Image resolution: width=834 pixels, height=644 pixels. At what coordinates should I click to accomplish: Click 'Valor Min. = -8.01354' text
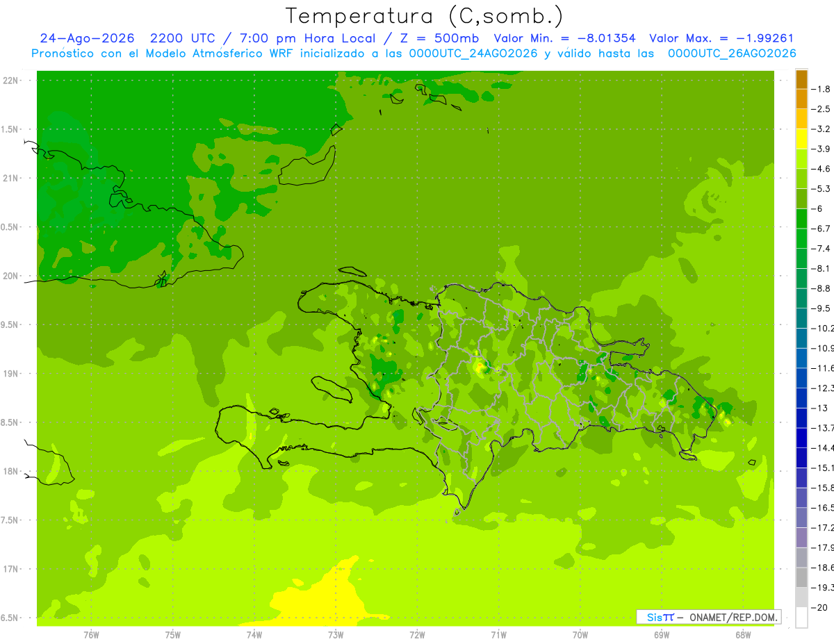(x=564, y=38)
